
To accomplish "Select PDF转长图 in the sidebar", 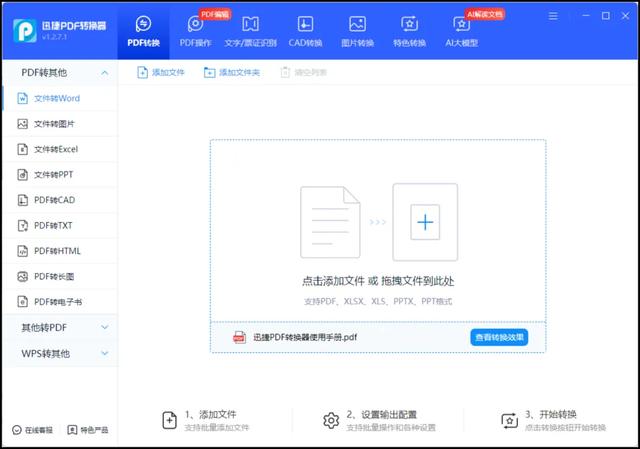I will (x=60, y=276).
